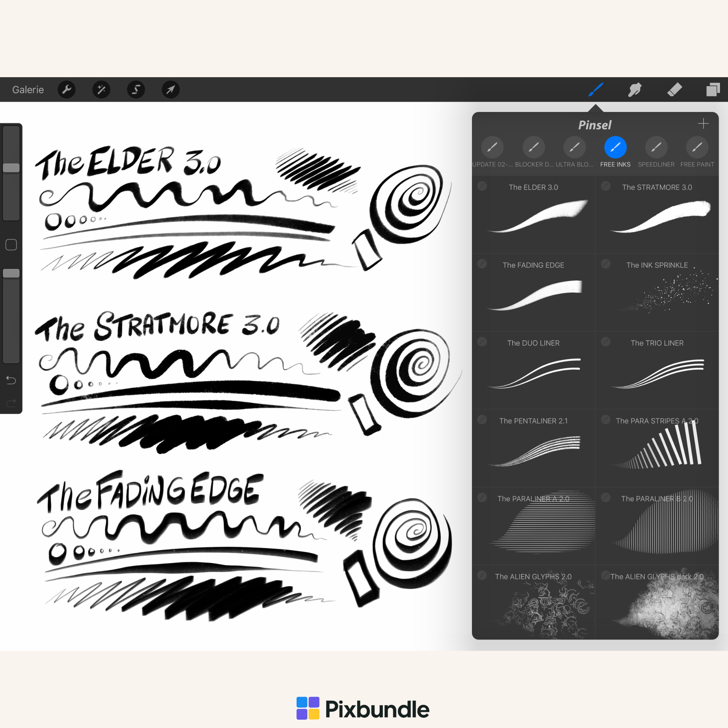
Task: Toggle the checkmark on The ELDER 3.0
Action: (482, 186)
